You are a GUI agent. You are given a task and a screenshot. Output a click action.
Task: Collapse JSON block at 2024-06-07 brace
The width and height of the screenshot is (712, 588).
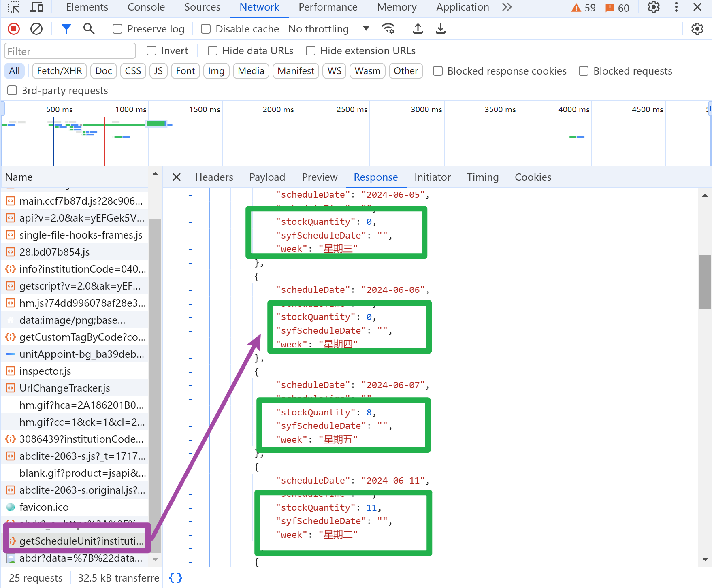(190, 372)
